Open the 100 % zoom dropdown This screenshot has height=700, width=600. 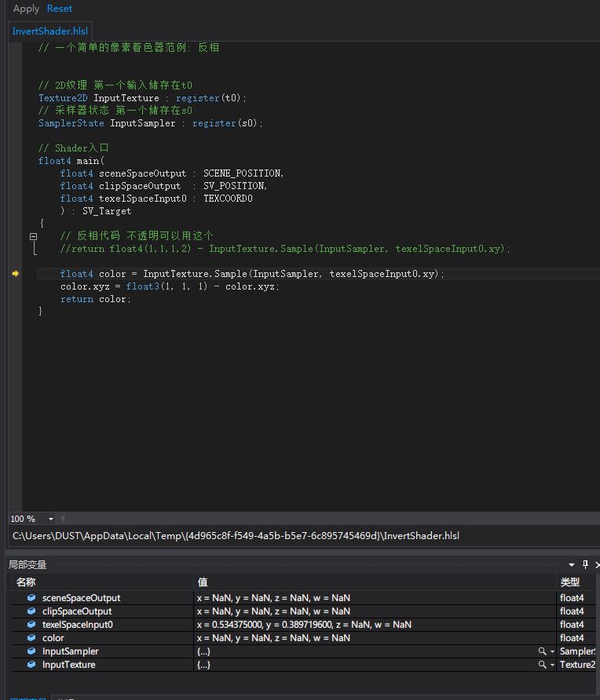pyautogui.click(x=51, y=519)
